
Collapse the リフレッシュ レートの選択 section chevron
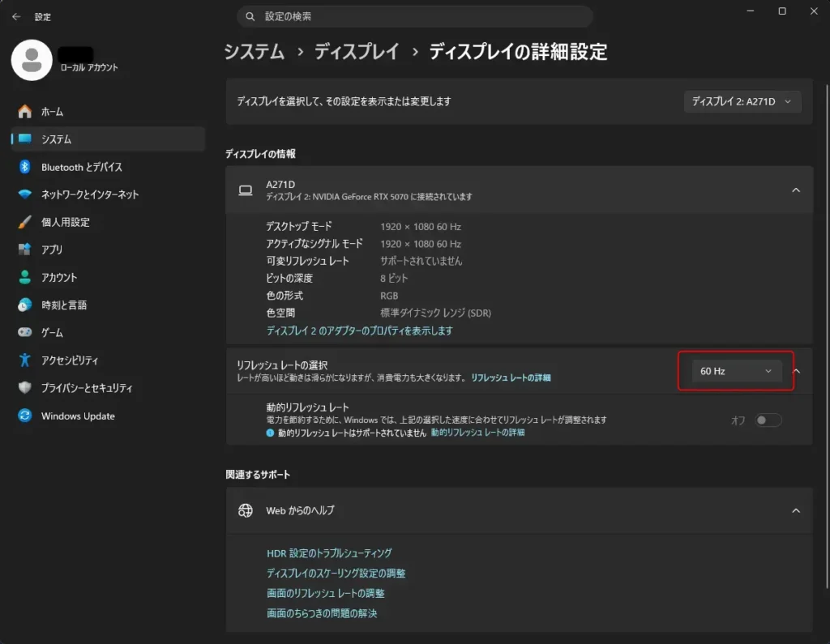[796, 371]
